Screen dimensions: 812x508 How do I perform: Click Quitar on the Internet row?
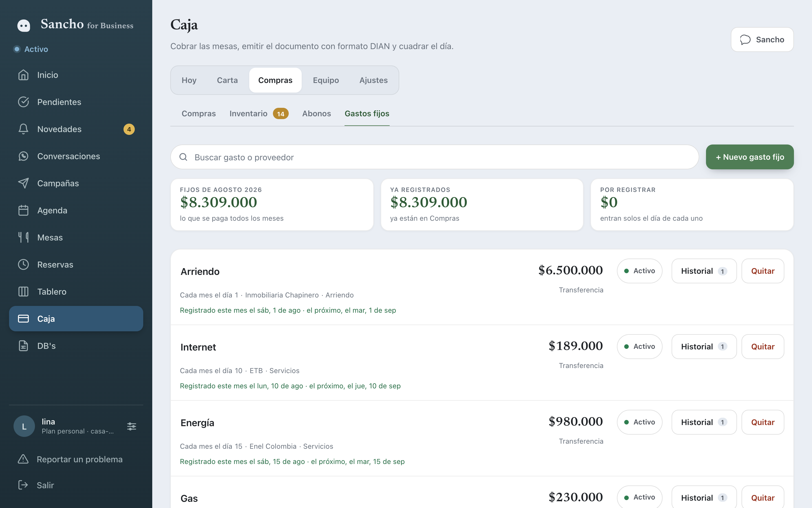(x=763, y=346)
